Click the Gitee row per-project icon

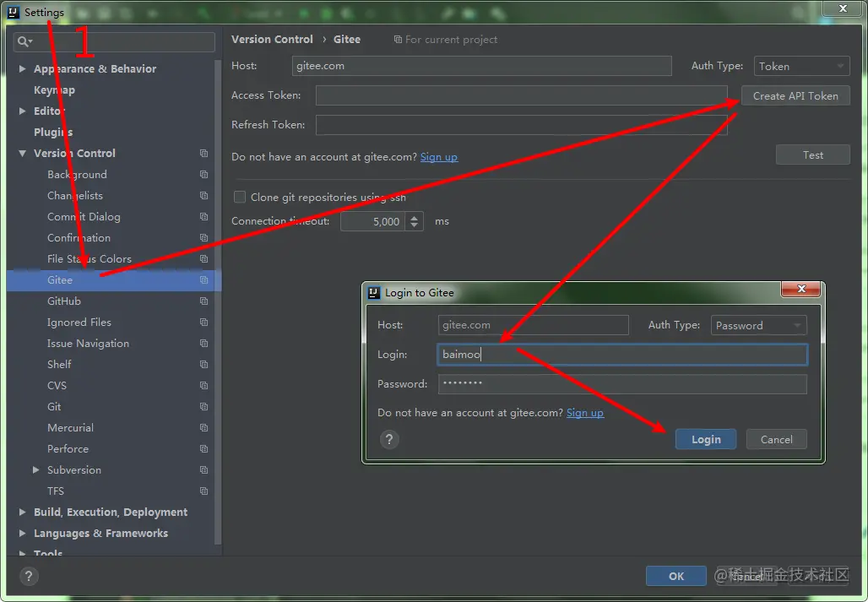click(x=203, y=280)
